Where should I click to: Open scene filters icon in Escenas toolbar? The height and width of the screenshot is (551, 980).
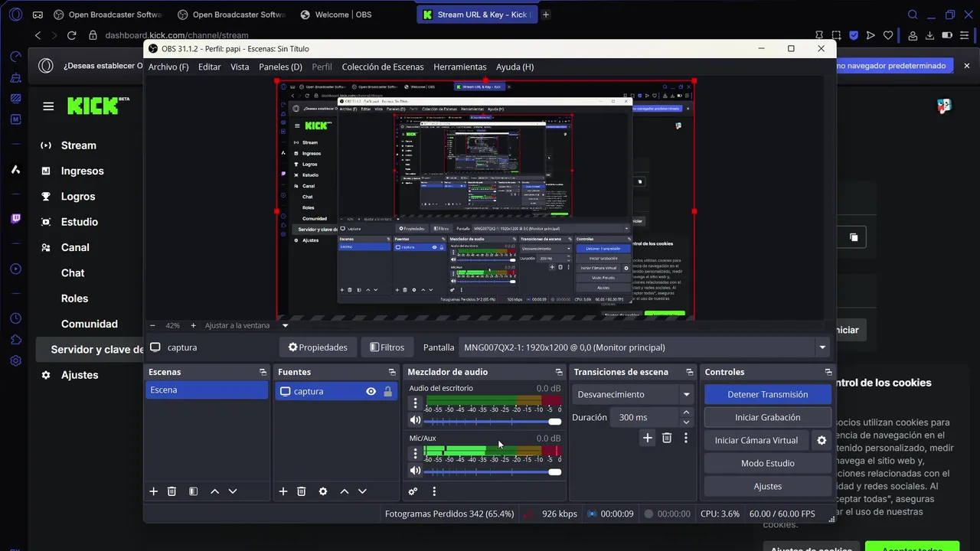pyautogui.click(x=194, y=491)
